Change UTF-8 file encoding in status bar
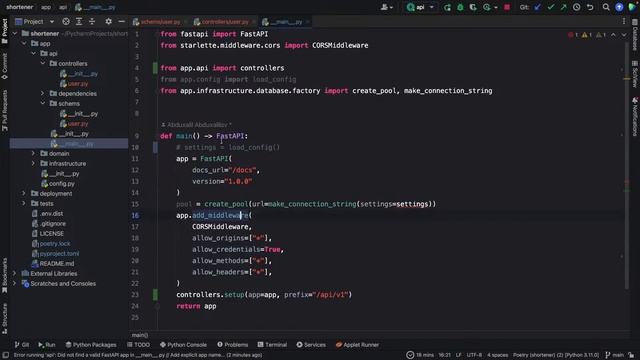This screenshot has height=360, width=640. coord(474,355)
